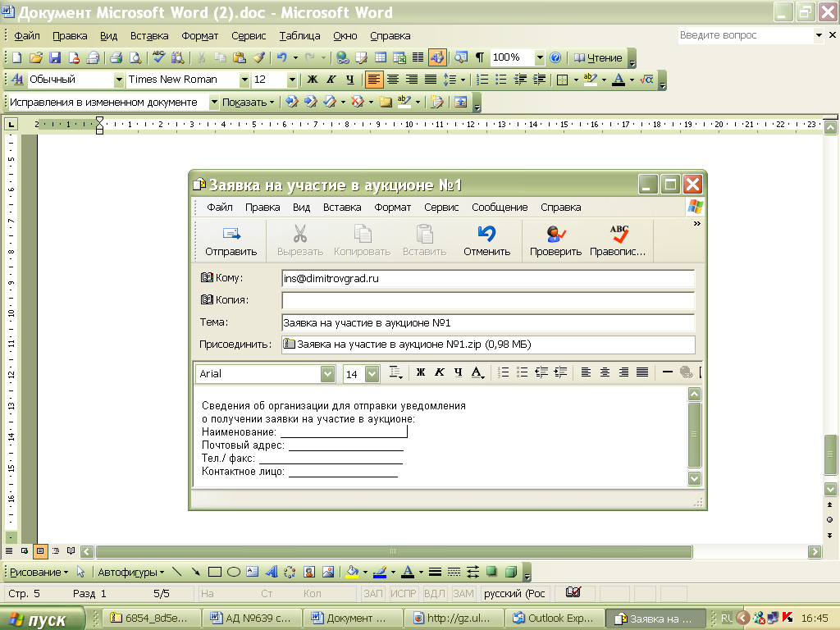The width and height of the screenshot is (840, 630).
Task: Open the Times New Roman font dropdown
Action: point(244,80)
